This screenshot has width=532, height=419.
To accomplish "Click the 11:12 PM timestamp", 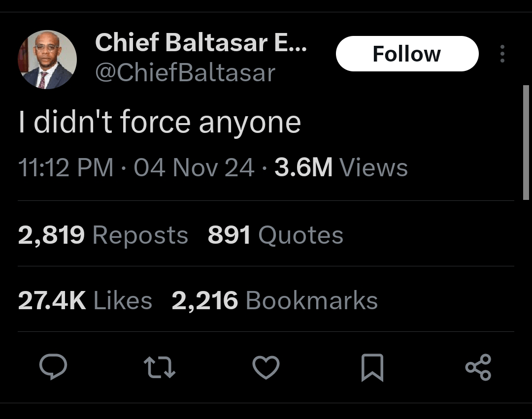I will [x=66, y=167].
